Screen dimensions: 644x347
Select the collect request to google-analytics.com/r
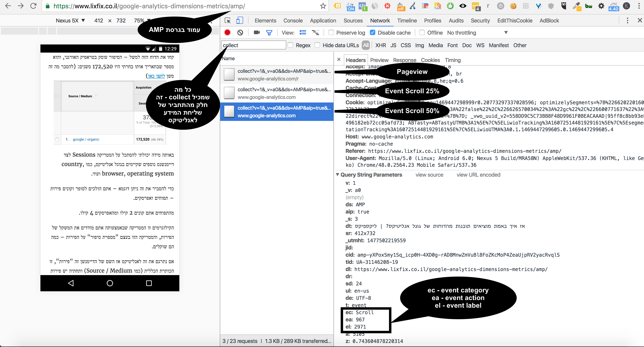tap(277, 75)
